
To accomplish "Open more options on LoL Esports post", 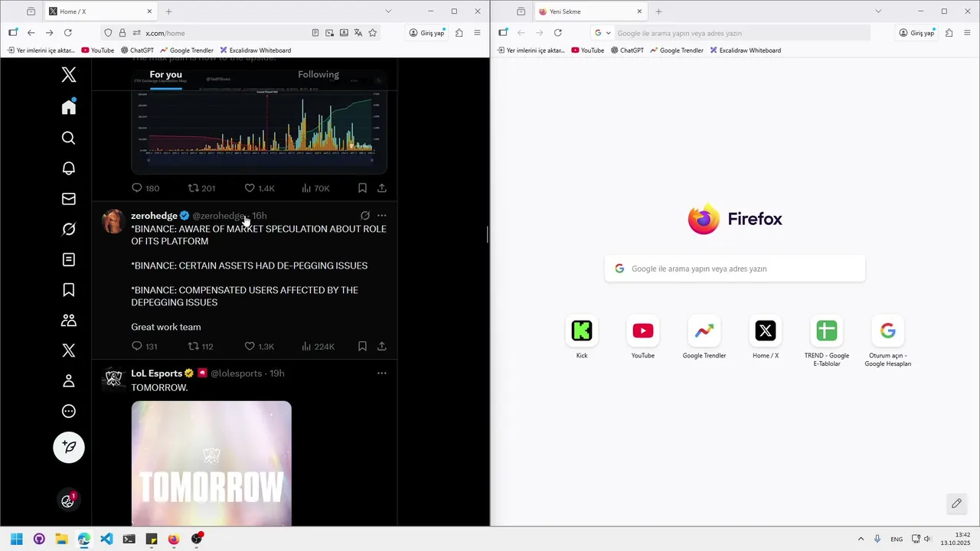I will (x=381, y=373).
